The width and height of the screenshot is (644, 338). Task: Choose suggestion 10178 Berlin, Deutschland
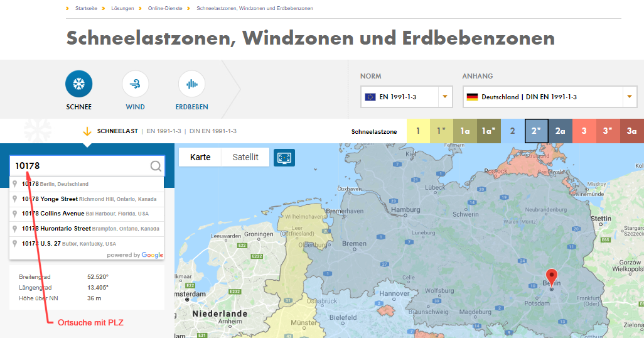point(87,184)
